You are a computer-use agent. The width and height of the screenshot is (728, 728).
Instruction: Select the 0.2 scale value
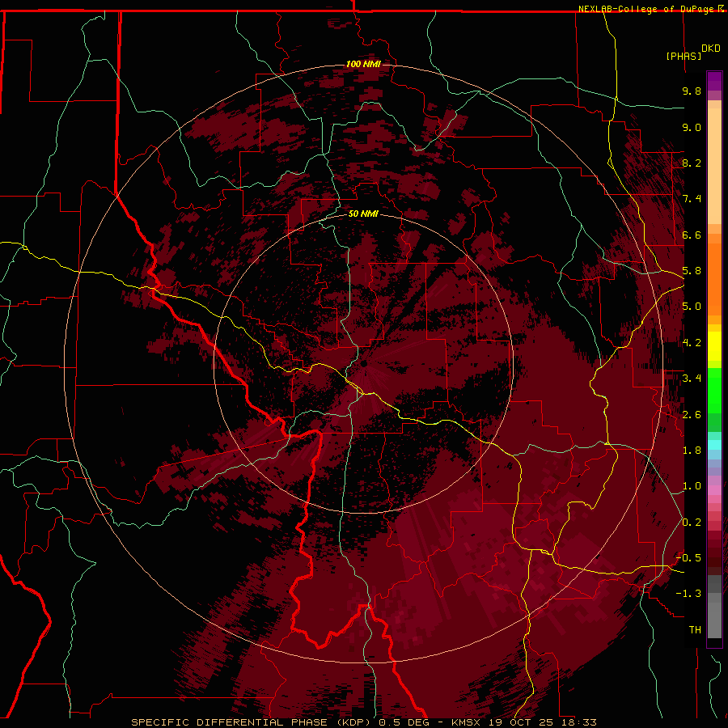pos(692,523)
